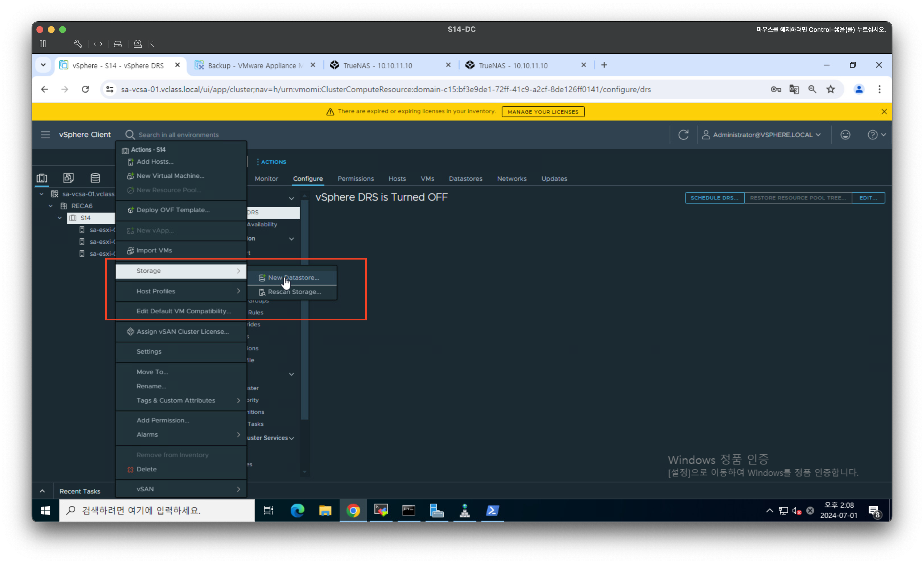924x564 pixels.
Task: Choose New Datastore from Storage submenu
Action: coord(293,278)
